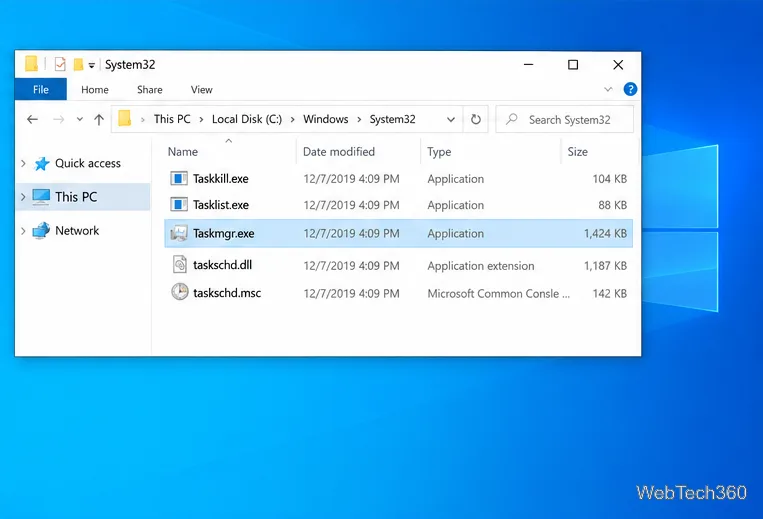Open chevron after Local Disk breadcrumb

click(x=292, y=120)
